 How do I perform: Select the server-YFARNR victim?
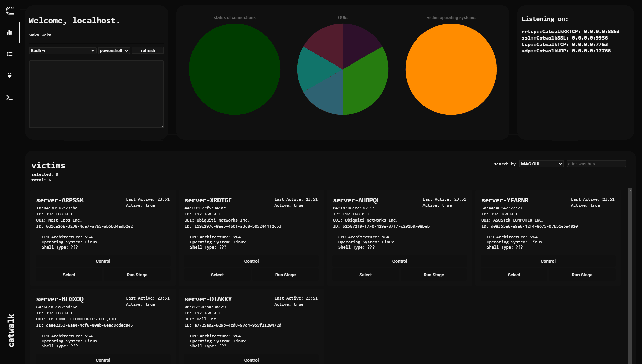coord(514,275)
